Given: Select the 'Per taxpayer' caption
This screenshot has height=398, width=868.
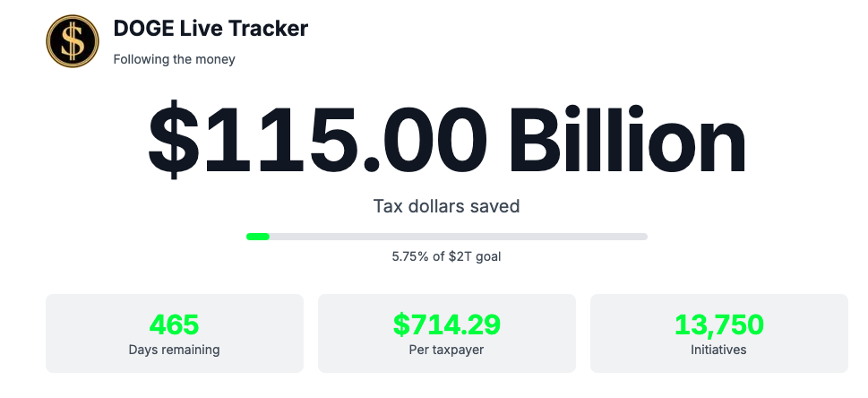Looking at the screenshot, I should coord(446,350).
